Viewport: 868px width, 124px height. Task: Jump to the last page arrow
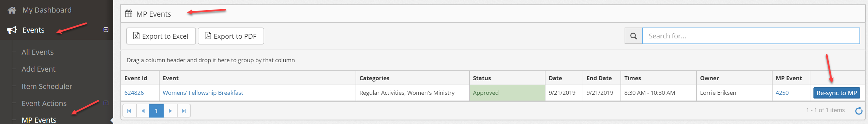(184, 111)
